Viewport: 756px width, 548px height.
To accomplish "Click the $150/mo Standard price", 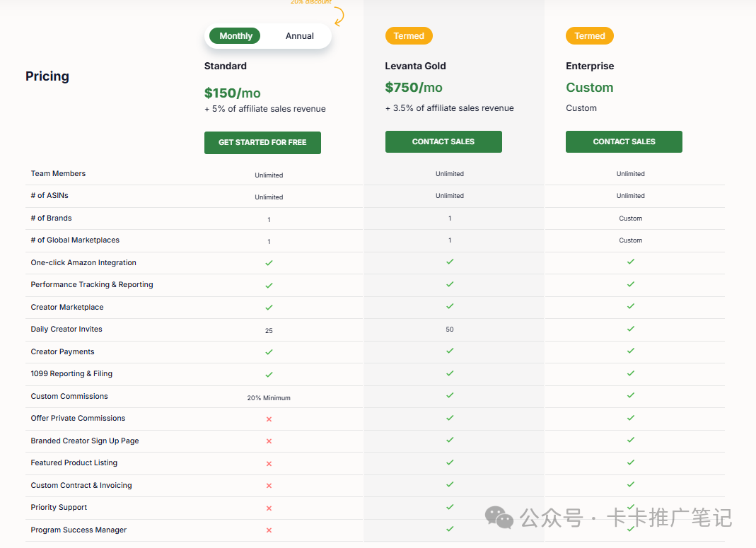I will (232, 93).
